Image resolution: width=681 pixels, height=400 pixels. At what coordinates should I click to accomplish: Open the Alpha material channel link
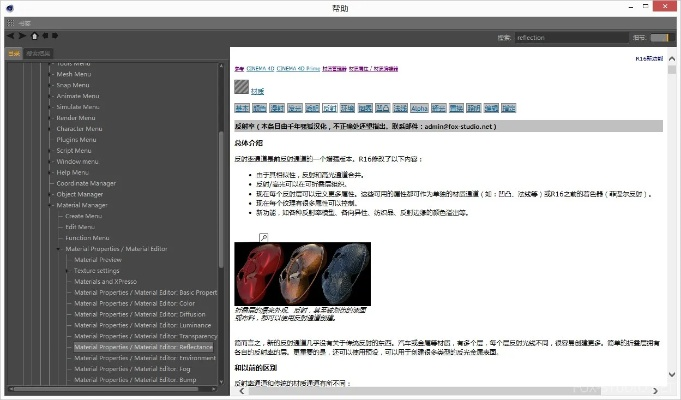[420, 107]
